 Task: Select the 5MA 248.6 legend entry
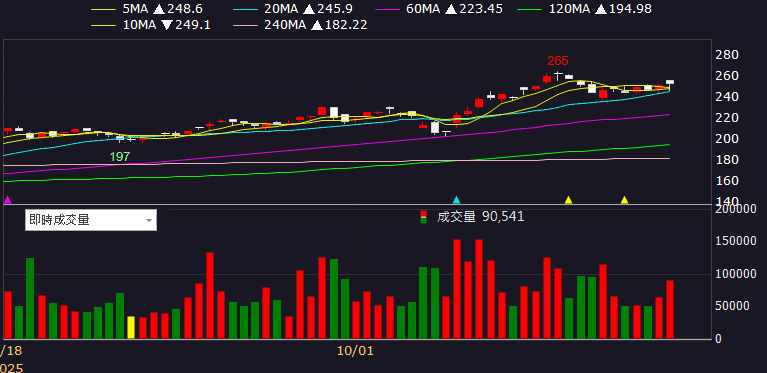tap(147, 9)
